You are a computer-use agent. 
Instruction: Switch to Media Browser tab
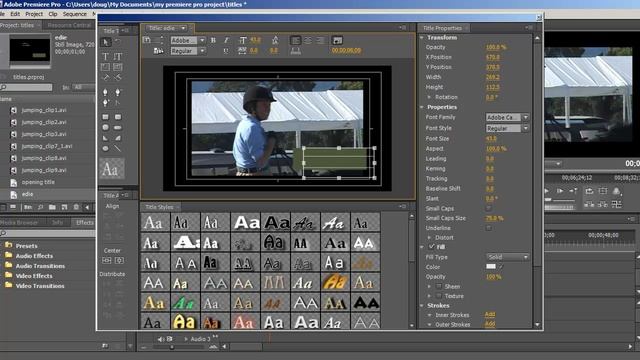pos(19,222)
